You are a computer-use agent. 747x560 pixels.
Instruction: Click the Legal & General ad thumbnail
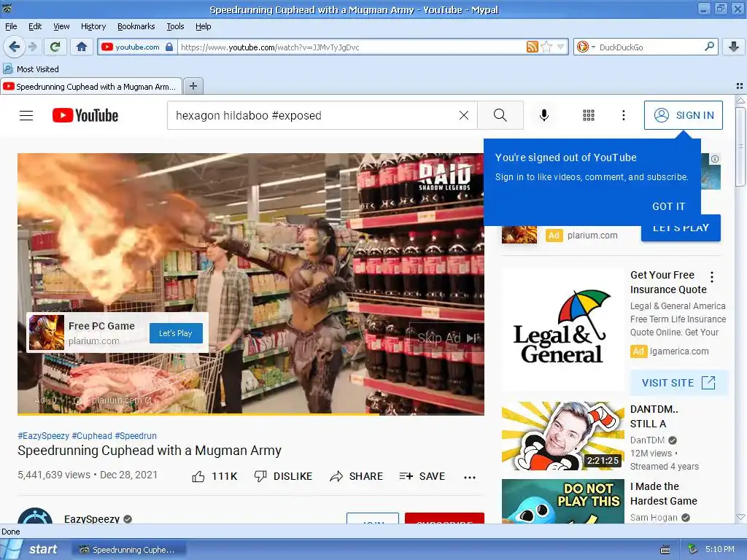(562, 330)
